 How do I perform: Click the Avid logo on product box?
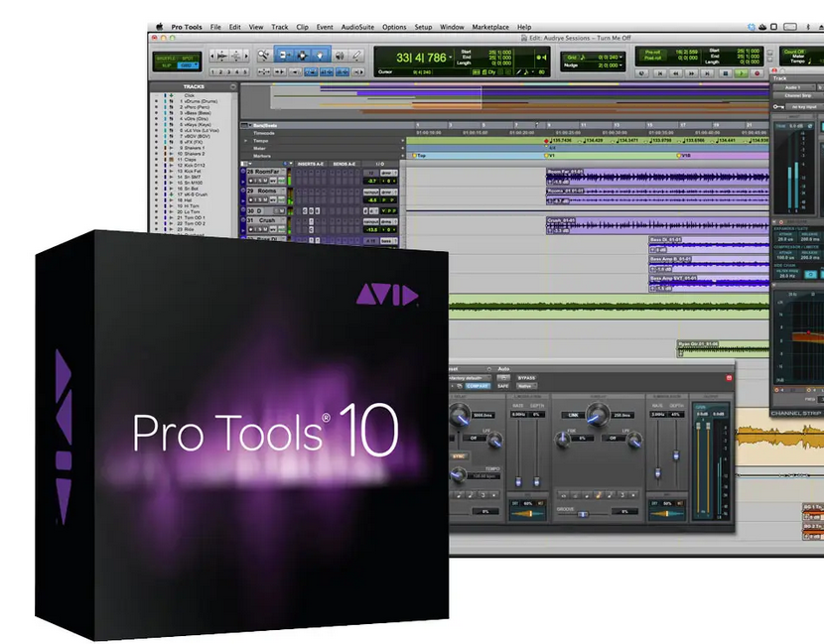[387, 294]
